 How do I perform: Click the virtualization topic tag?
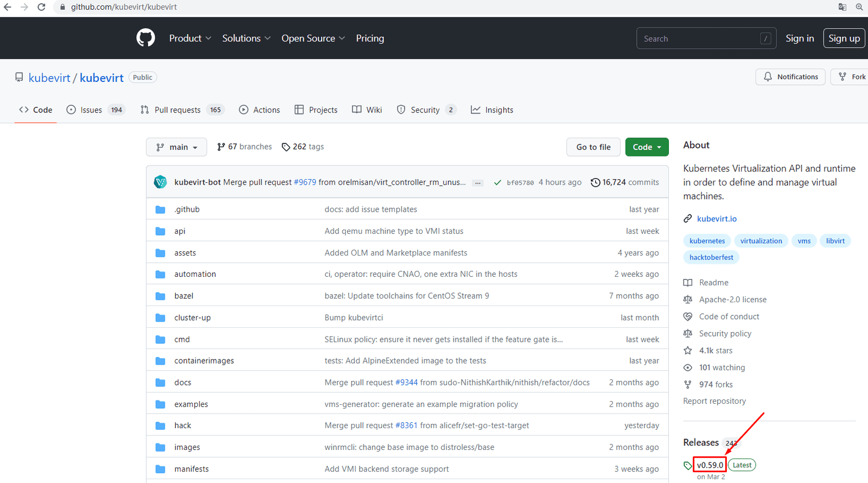[761, 241]
